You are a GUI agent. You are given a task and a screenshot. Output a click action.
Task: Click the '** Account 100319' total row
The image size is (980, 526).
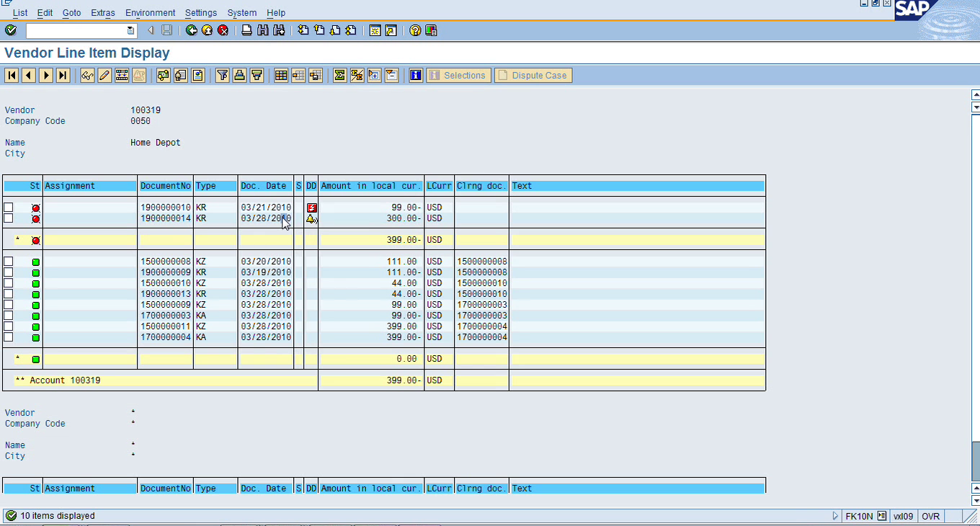click(x=383, y=380)
